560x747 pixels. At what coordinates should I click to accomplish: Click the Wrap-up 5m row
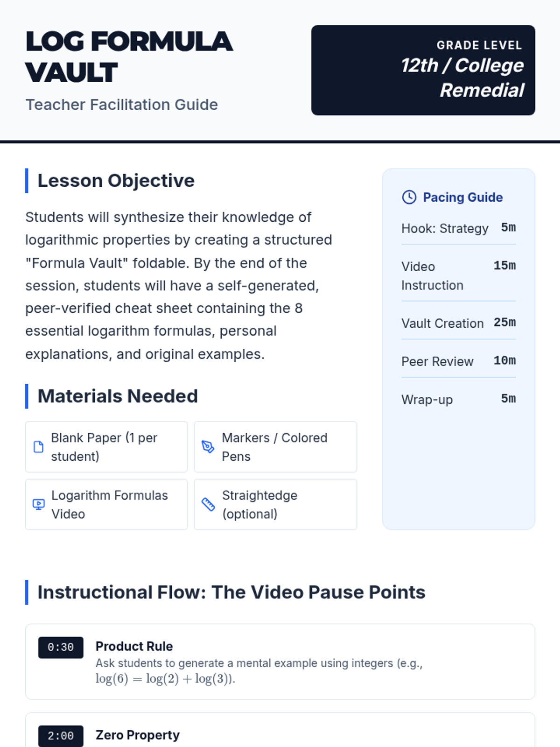tap(458, 399)
